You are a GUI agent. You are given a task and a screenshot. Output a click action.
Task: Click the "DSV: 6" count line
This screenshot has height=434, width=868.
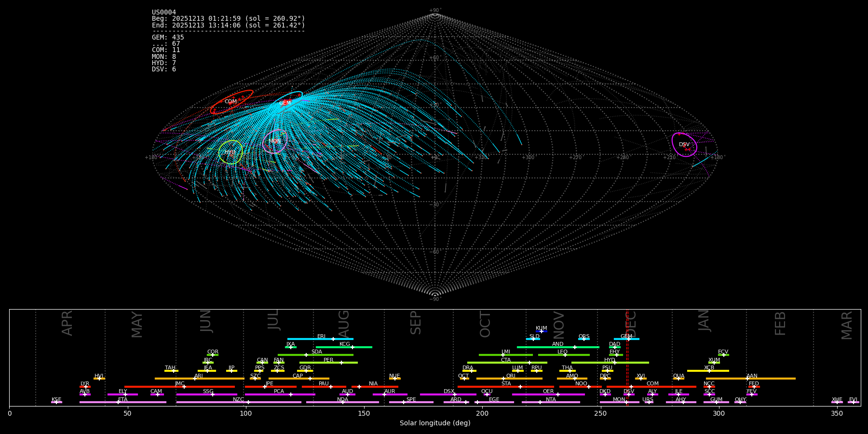click(164, 69)
